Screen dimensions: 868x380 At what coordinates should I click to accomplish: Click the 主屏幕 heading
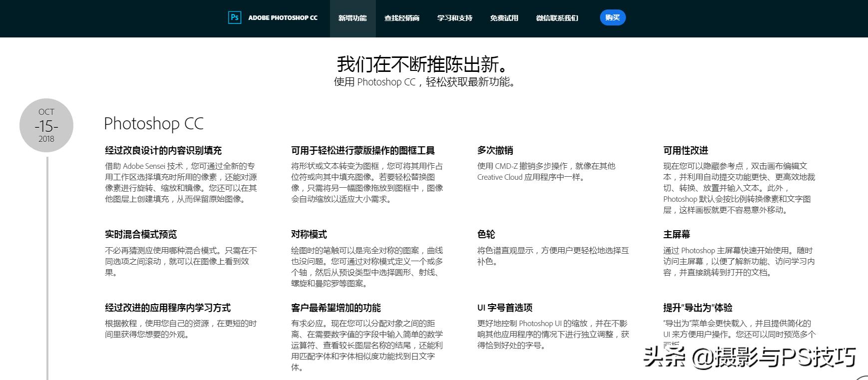[677, 234]
